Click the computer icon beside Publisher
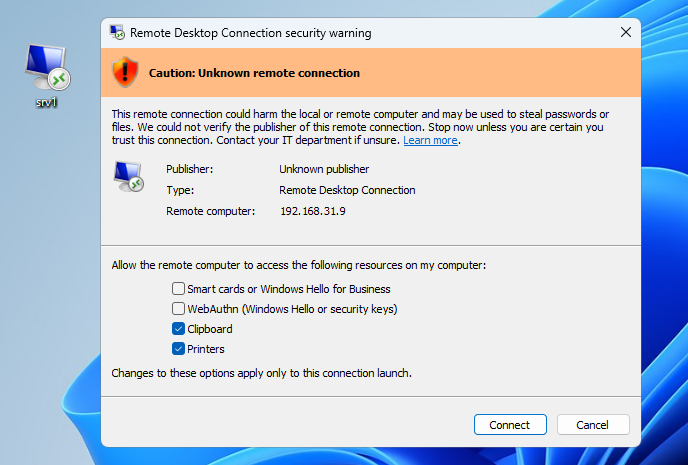 128,177
